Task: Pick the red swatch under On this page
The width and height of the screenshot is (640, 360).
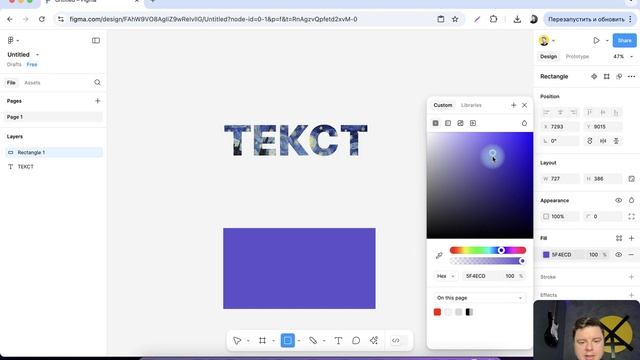Action: point(437,312)
